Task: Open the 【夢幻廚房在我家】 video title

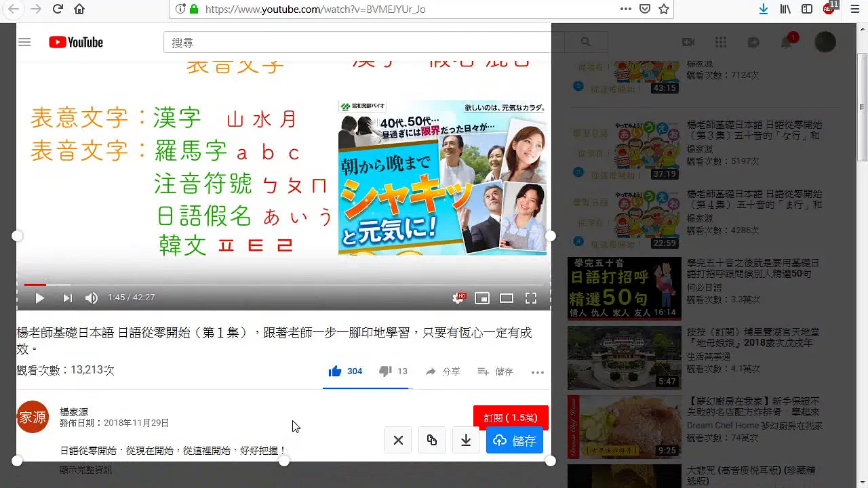Action: pyautogui.click(x=753, y=407)
